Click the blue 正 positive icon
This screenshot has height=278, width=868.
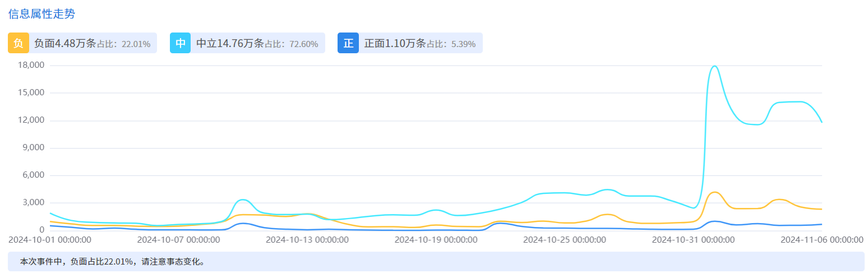coord(348,43)
